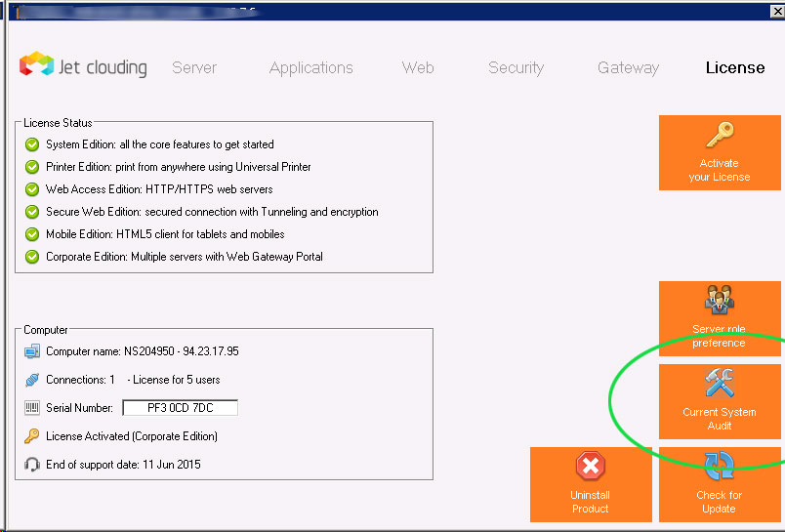
Task: Open the Security tab
Action: tap(516, 67)
